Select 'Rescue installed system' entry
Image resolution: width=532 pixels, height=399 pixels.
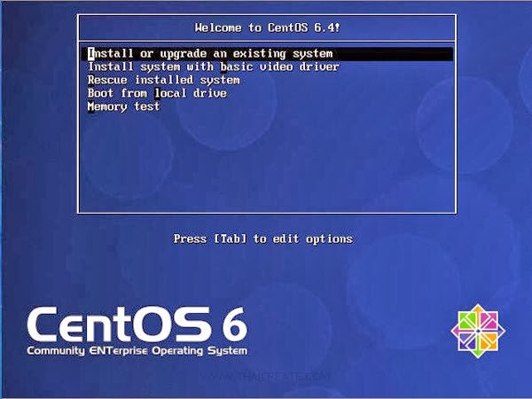(163, 80)
